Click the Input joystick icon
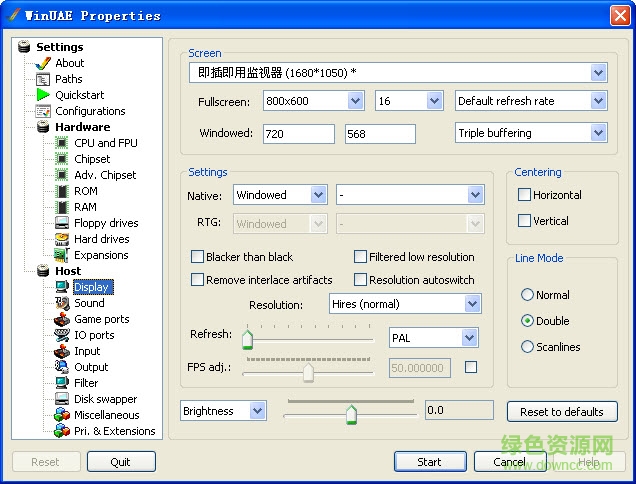The height and width of the screenshot is (484, 636). [62, 351]
